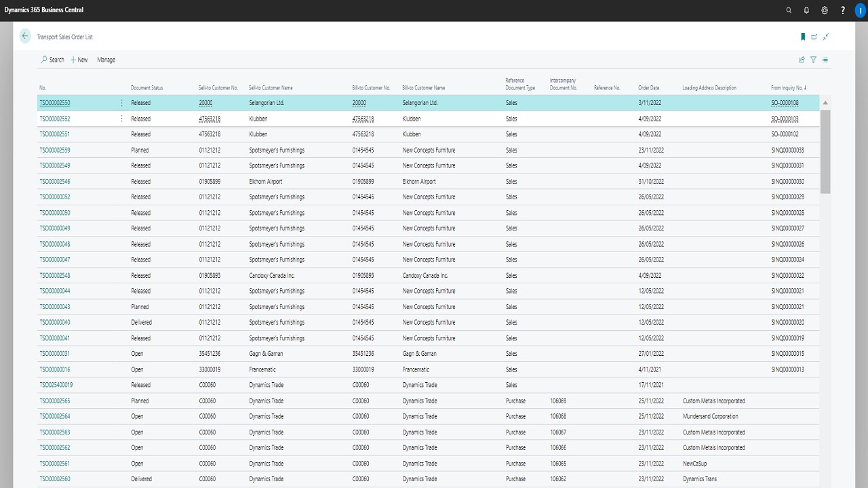The image size is (868, 488).
Task: Open order TSO00002550
Action: click(55, 103)
